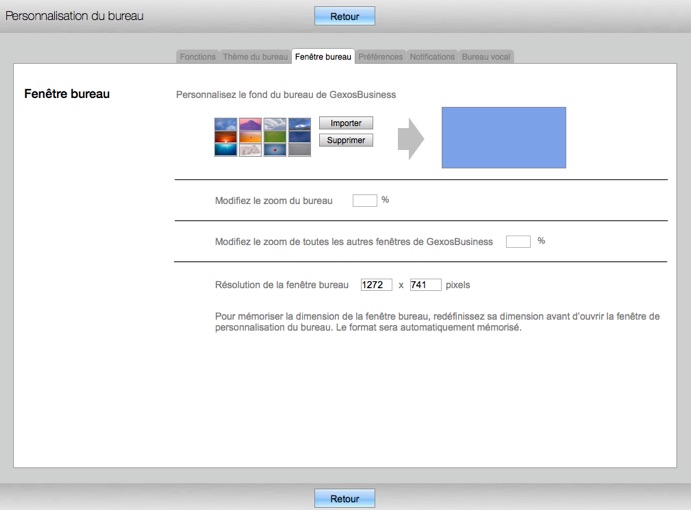Click the large blue background preview
The width and height of the screenshot is (691, 510).
(504, 138)
